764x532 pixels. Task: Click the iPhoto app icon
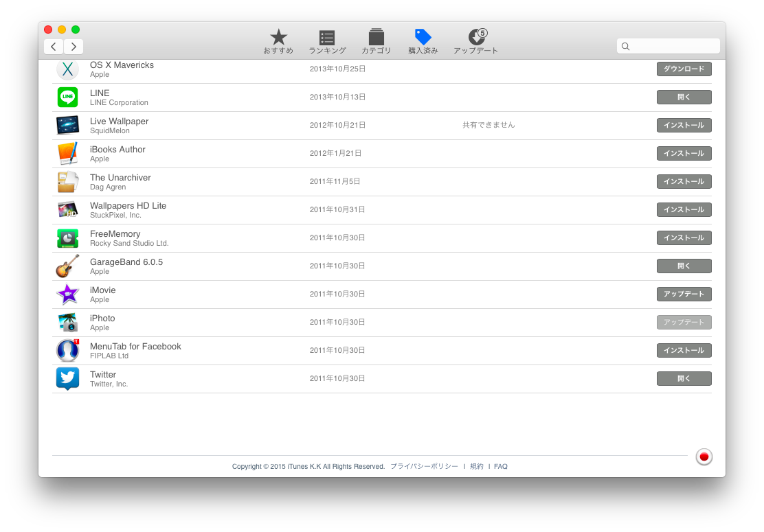pyautogui.click(x=68, y=322)
